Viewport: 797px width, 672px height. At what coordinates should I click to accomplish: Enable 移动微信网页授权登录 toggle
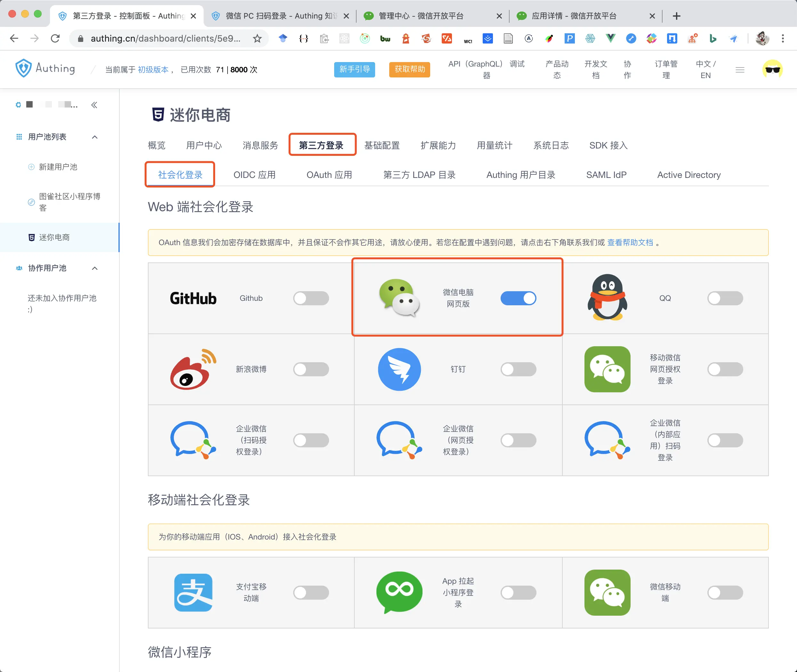point(725,369)
